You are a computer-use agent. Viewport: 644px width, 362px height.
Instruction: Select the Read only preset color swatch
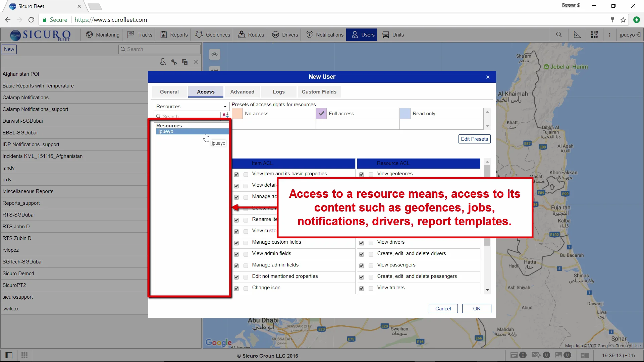click(x=405, y=114)
